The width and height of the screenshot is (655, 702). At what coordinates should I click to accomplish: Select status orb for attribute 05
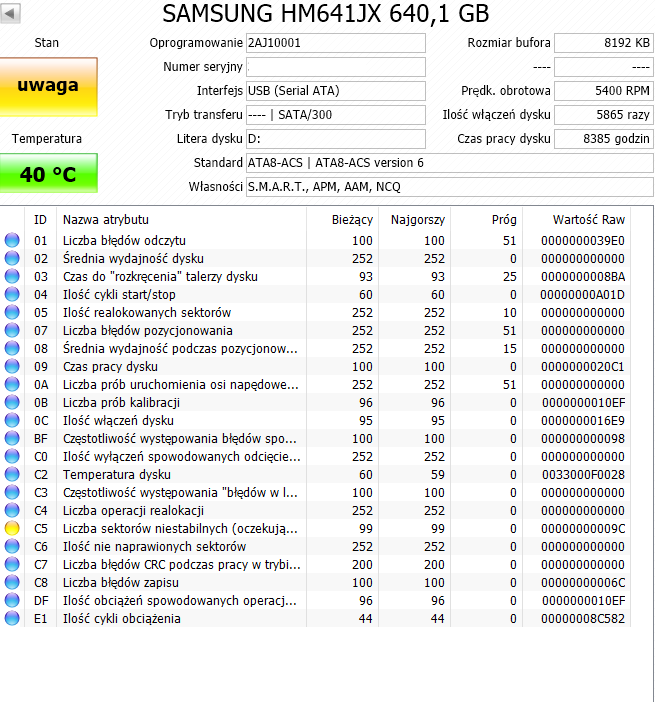pyautogui.click(x=12, y=312)
